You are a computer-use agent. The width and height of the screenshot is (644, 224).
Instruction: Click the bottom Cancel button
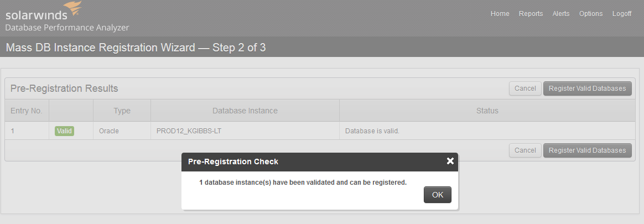[x=525, y=150]
